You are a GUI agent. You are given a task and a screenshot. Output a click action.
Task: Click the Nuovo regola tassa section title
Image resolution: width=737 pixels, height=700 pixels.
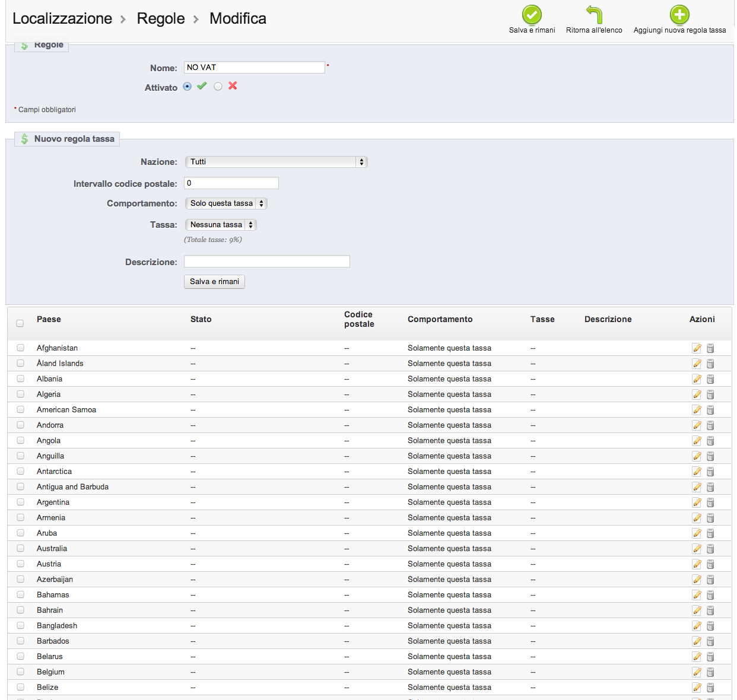[74, 139]
